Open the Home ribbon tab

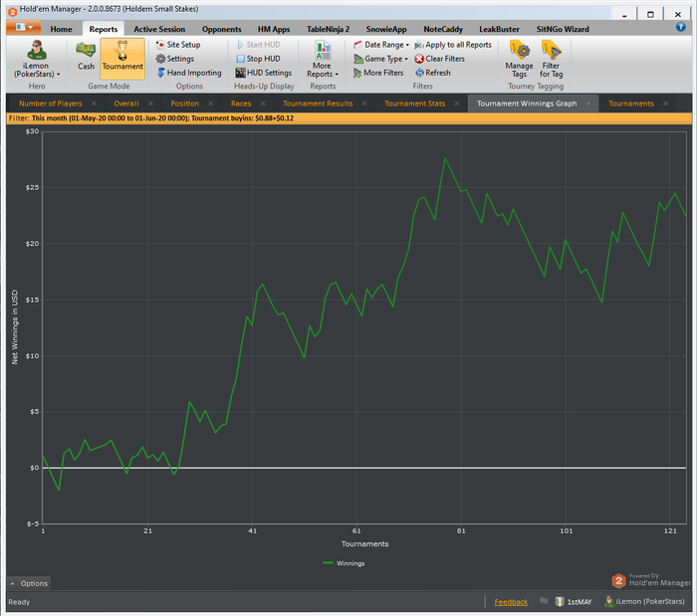(61, 29)
